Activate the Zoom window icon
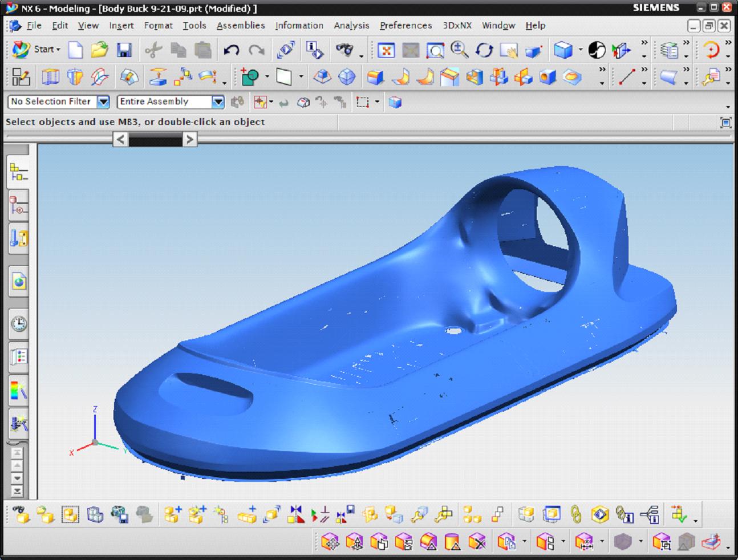 435,50
